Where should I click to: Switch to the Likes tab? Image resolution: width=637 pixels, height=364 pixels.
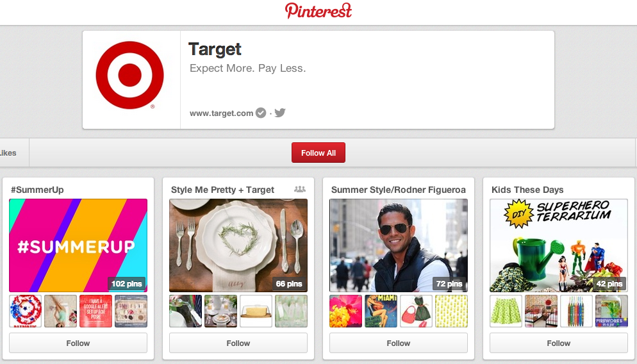(8, 153)
